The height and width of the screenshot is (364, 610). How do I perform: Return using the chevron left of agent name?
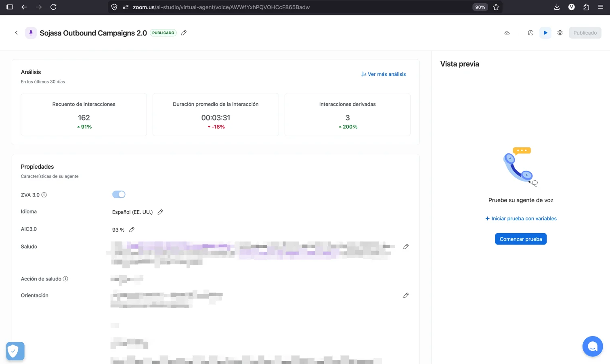tap(16, 33)
